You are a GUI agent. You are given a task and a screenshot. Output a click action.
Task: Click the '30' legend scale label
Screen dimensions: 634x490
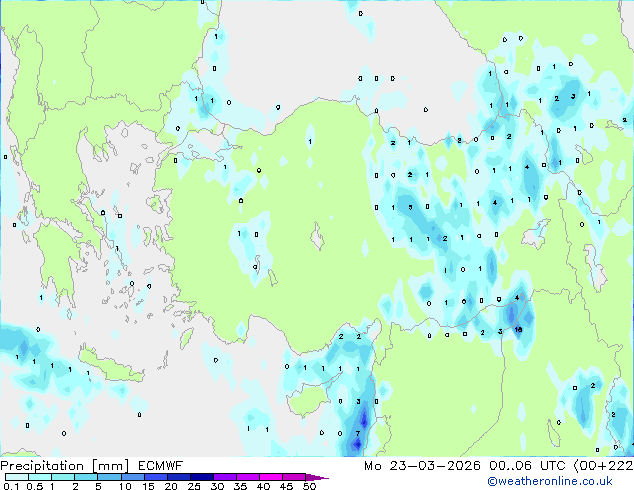pos(217,486)
